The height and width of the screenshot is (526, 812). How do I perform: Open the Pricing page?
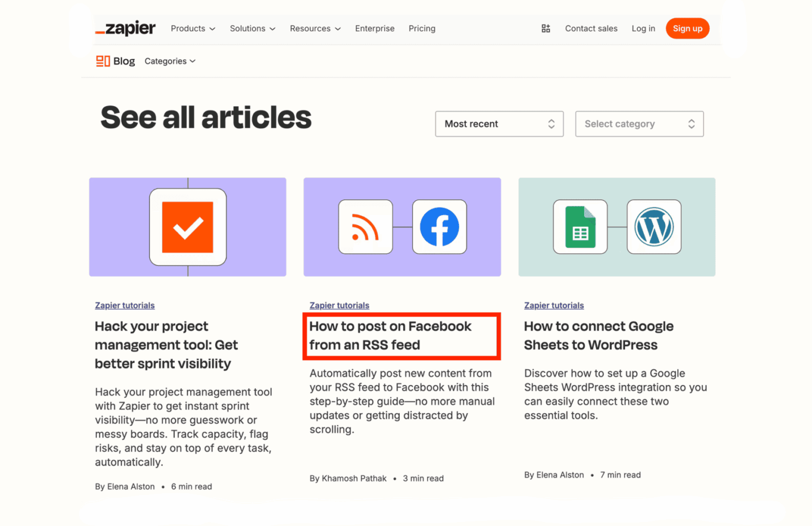(422, 28)
